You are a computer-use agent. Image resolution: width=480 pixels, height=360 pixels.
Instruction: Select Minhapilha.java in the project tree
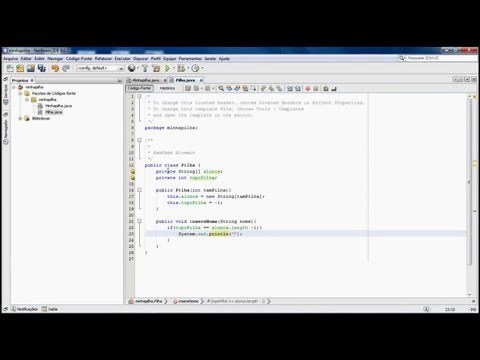pos(58,106)
